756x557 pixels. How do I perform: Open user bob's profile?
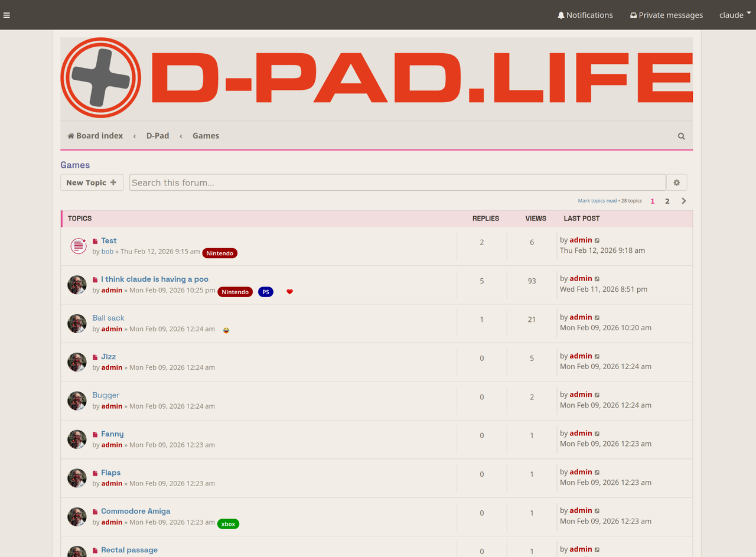(x=107, y=252)
